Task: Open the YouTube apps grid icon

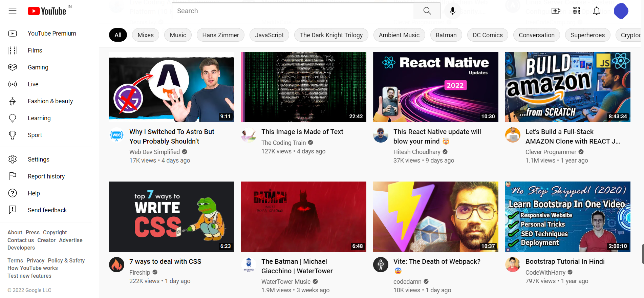Action: coord(576,11)
